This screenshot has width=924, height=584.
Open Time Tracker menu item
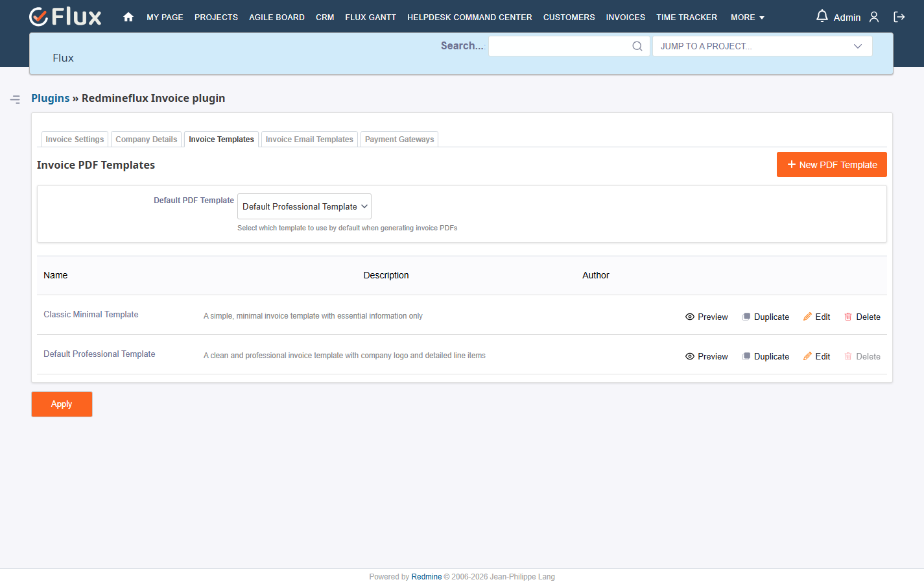coord(687,18)
